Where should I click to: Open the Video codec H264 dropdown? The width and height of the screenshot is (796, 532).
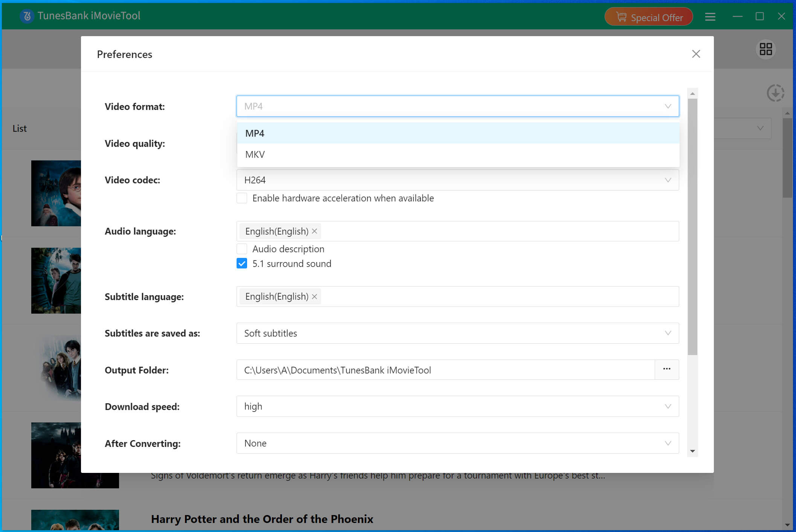pos(458,180)
